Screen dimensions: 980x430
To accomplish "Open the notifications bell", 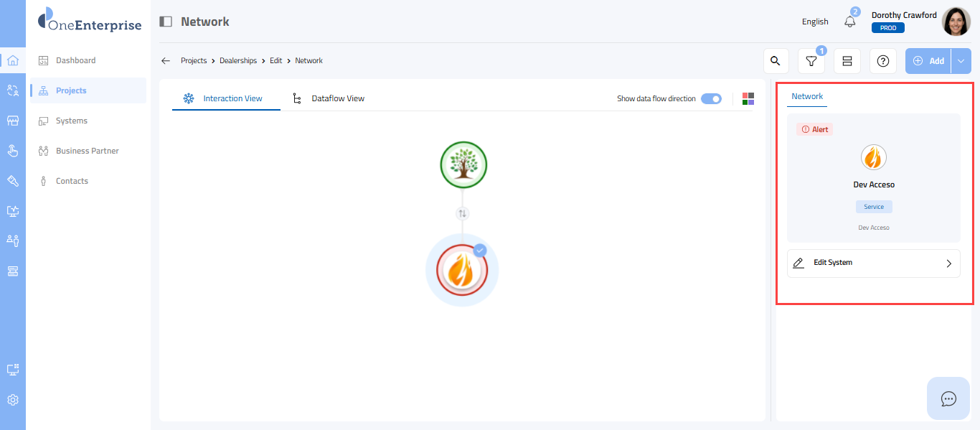I will coord(850,22).
